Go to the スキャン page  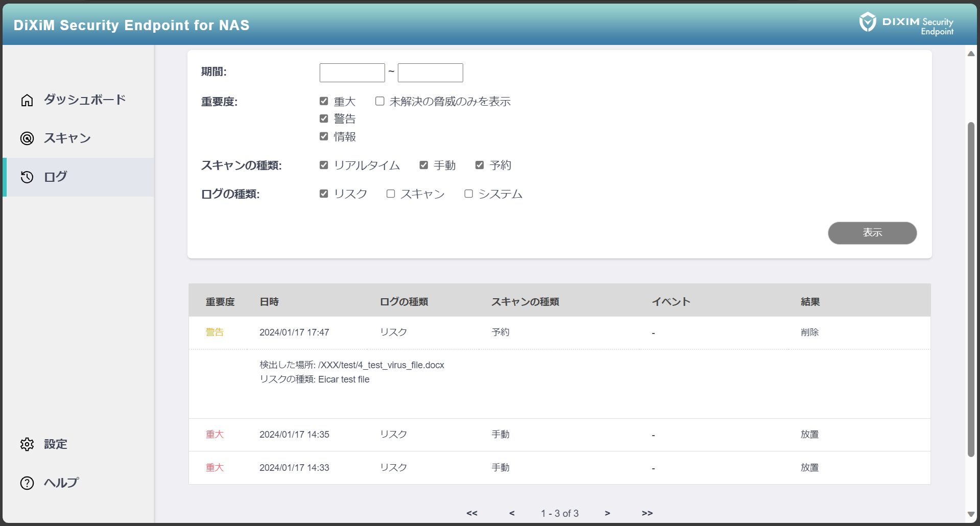(78, 138)
